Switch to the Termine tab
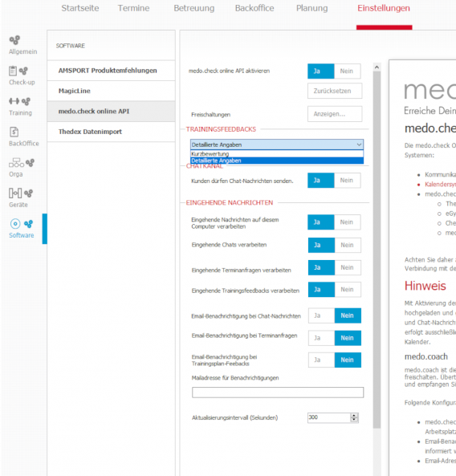 point(133,8)
